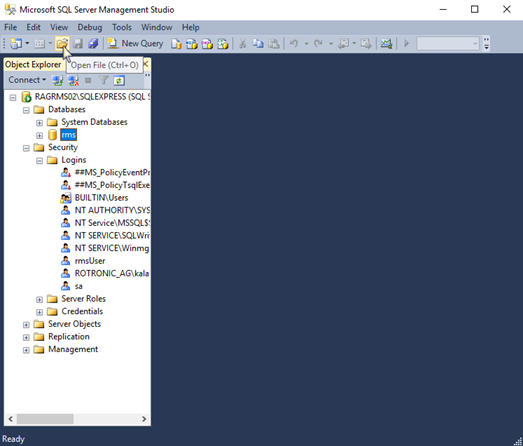Open the Window menu
Image resolution: width=523 pixels, height=446 pixels.
[157, 27]
